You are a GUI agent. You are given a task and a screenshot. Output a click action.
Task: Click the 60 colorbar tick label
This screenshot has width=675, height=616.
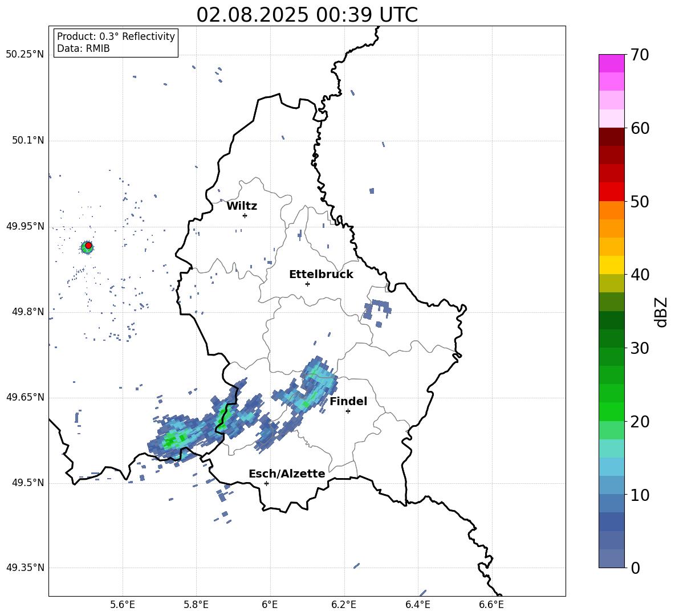point(640,128)
